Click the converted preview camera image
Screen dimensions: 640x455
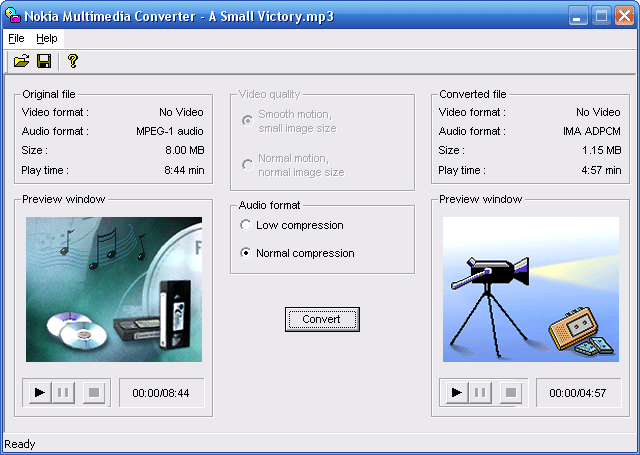click(530, 290)
